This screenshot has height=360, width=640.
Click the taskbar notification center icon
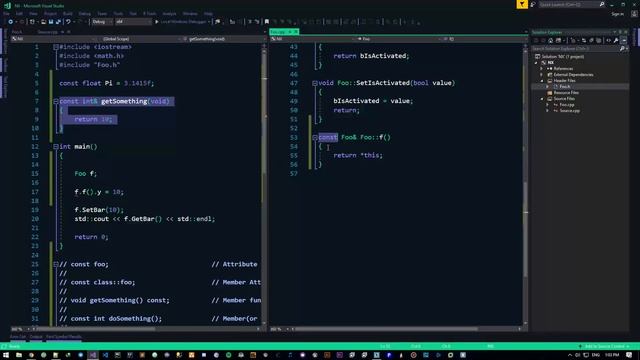coord(629,355)
